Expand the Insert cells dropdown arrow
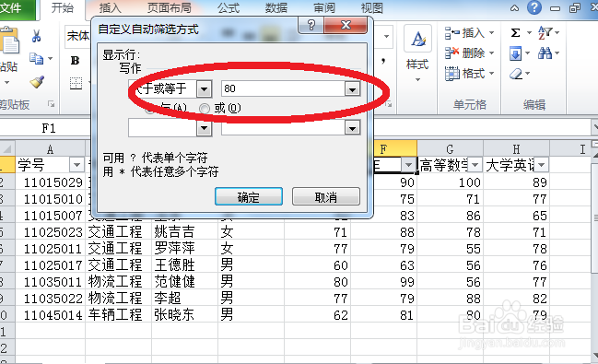The width and height of the screenshot is (598, 364). [491, 33]
